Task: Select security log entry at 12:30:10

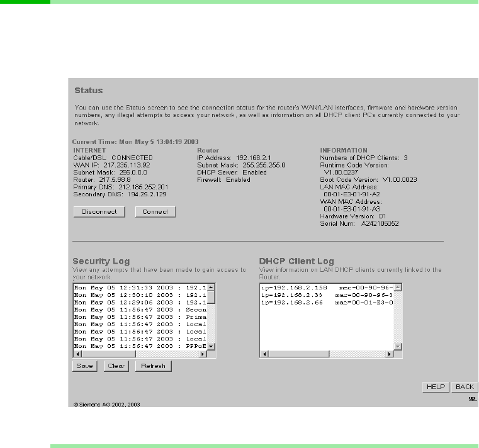Action: pyautogui.click(x=140, y=295)
